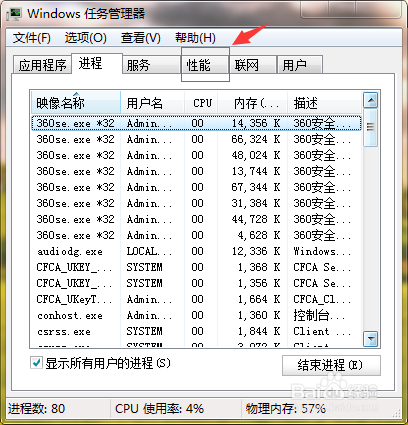The width and height of the screenshot is (408, 425).
Task: Sort processes by CPU column
Action: point(201,103)
